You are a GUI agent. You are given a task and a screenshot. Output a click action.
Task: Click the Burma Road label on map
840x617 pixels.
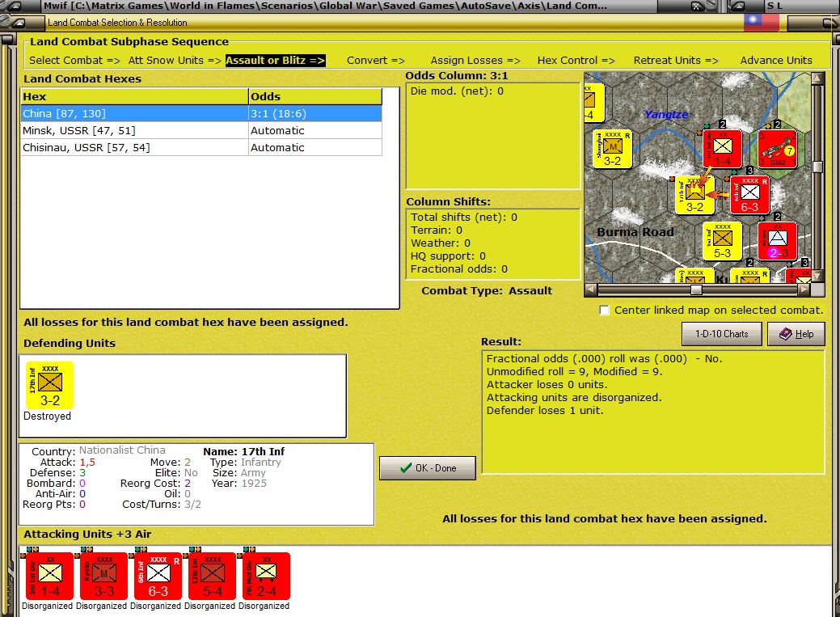635,232
